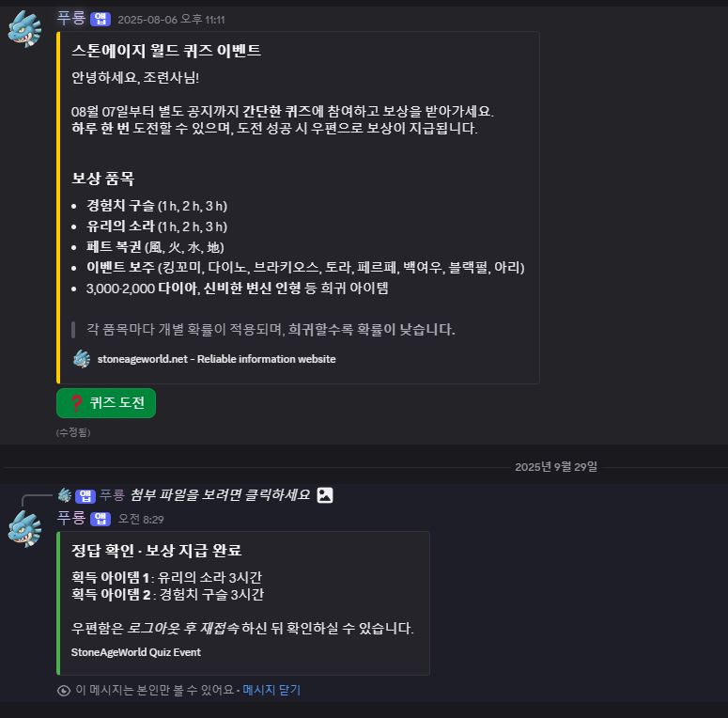The image size is (728, 718).
Task: Click 푸룽's avatar beside the 오전 8:29 message
Action: coord(24,528)
